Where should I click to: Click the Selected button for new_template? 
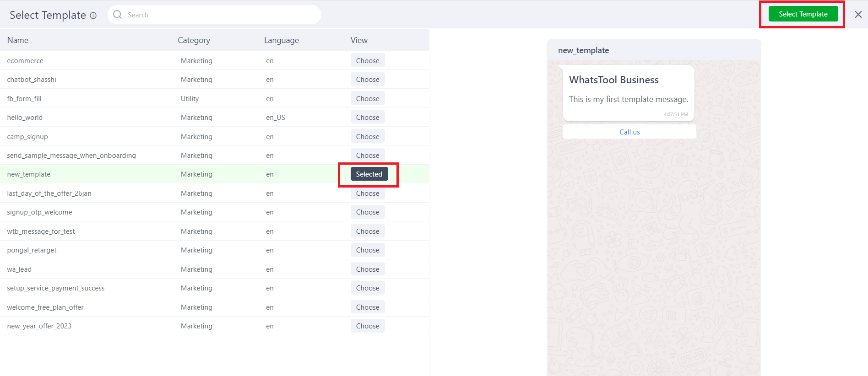point(369,174)
